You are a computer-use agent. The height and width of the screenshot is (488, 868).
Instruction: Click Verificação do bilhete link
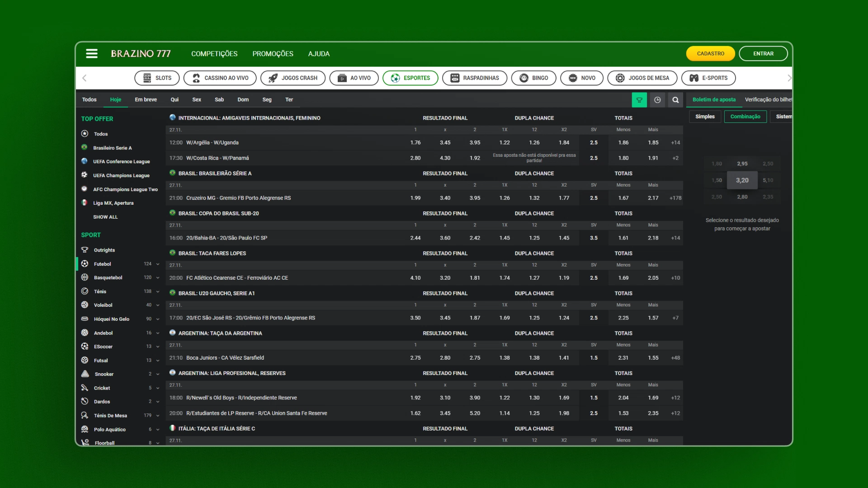tap(769, 99)
